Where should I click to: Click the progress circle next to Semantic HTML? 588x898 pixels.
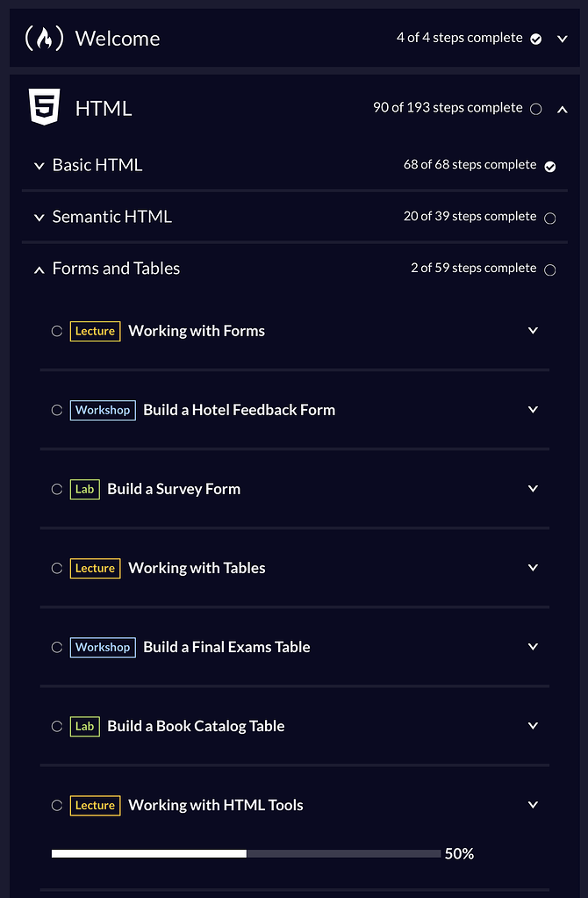tap(549, 217)
